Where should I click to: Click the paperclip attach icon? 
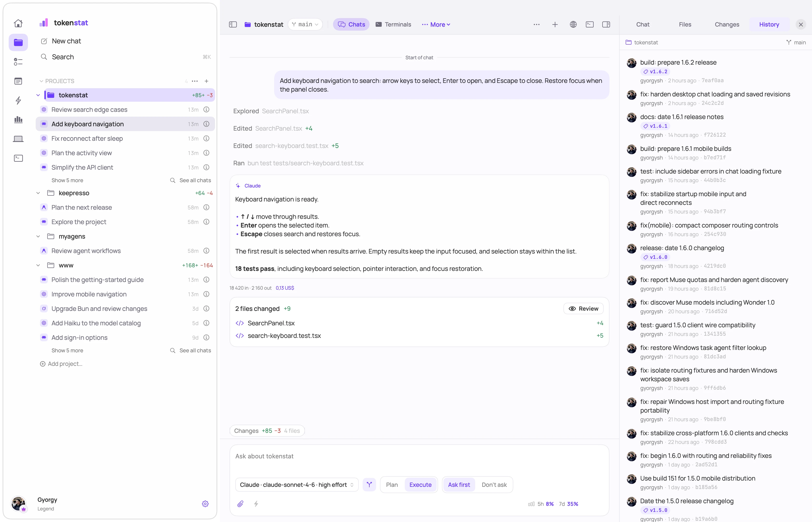[x=240, y=504]
